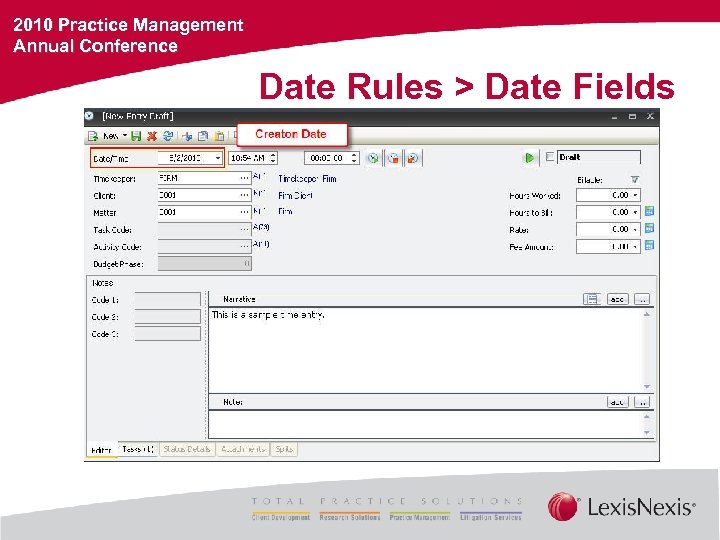Click the Draft status field
Viewport: 720px width, 540px height.
coord(599,157)
